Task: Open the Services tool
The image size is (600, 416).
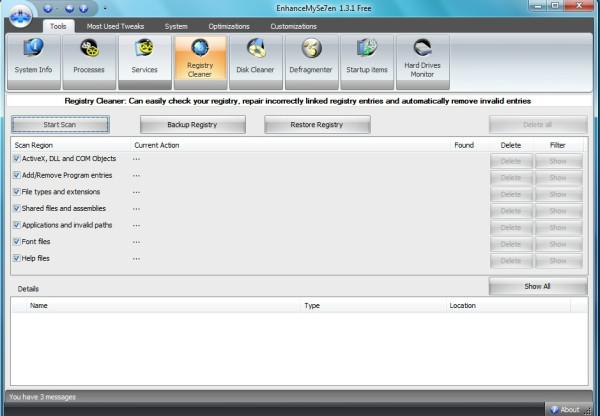Action: tap(144, 58)
